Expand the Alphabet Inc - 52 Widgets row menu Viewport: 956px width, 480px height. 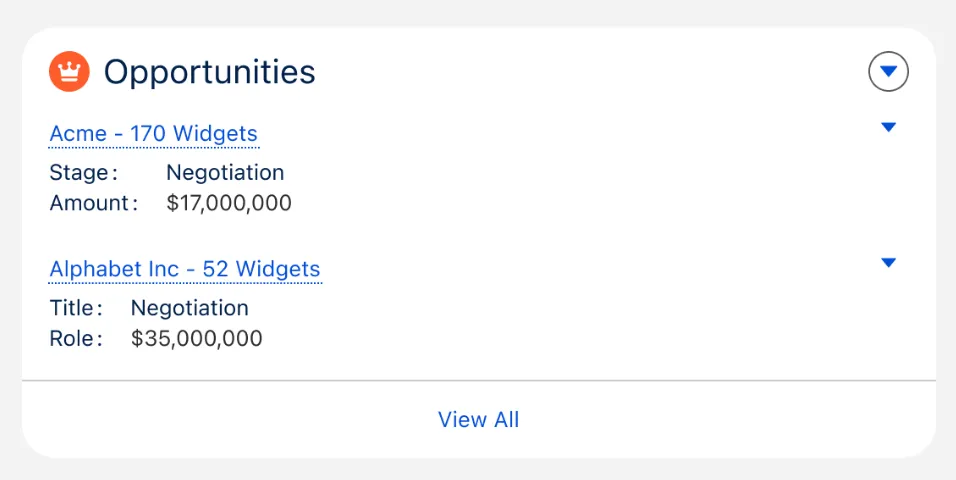click(x=888, y=262)
